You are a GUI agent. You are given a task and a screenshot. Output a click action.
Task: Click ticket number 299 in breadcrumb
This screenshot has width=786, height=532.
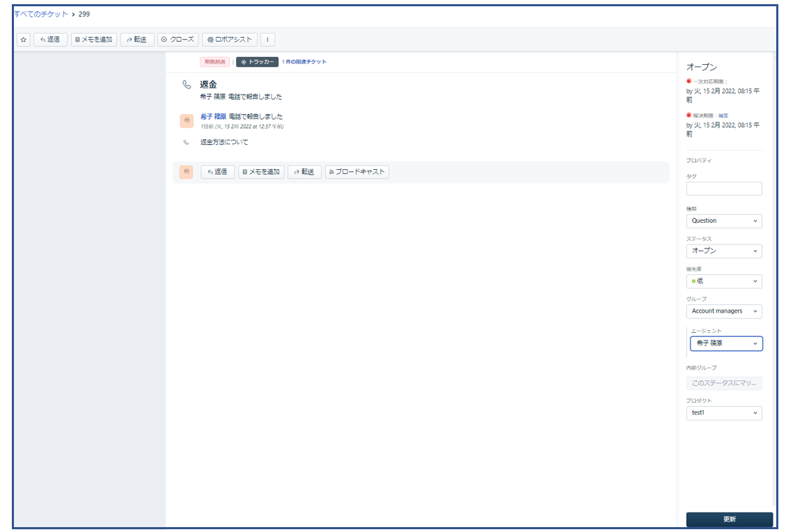click(84, 14)
